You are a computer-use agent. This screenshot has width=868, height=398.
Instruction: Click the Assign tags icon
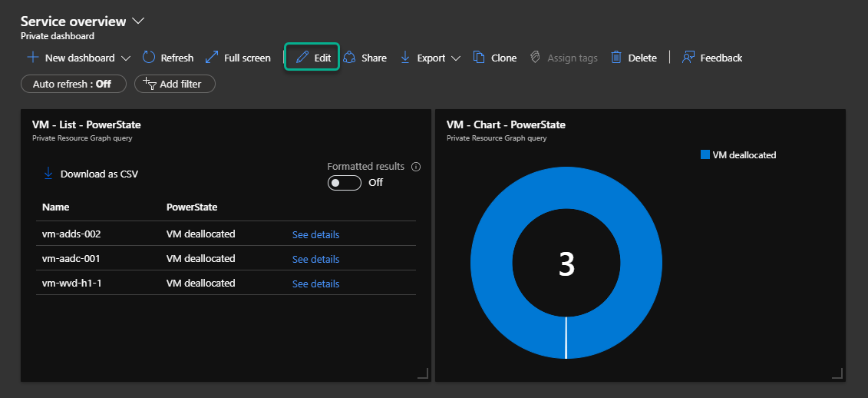[535, 58]
